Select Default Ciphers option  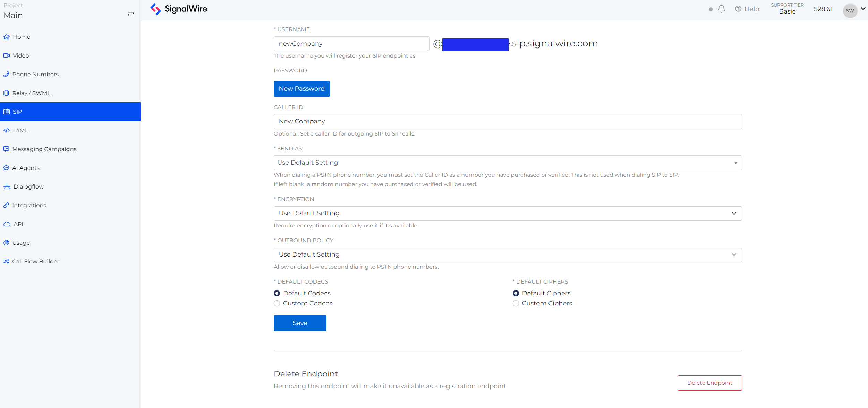pyautogui.click(x=516, y=293)
